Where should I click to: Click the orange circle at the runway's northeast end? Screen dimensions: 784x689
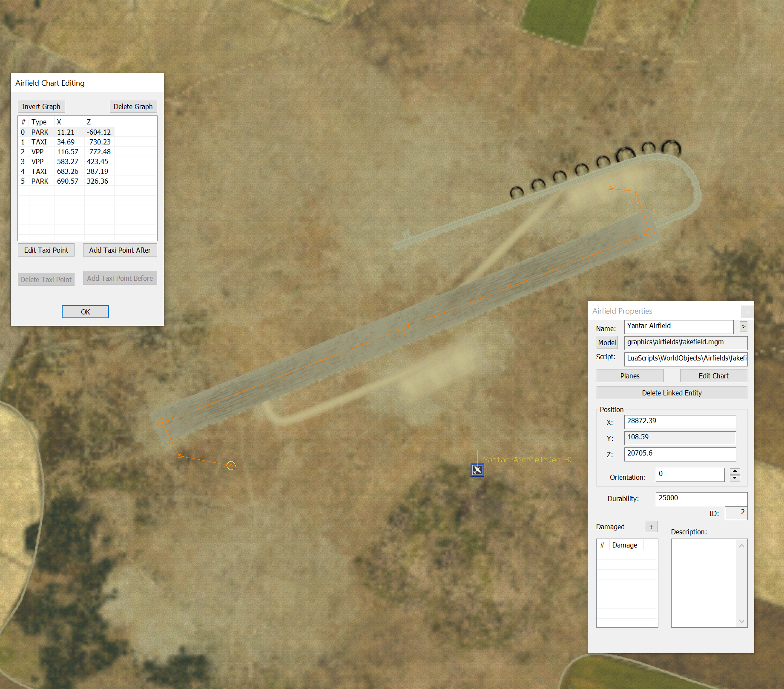pyautogui.click(x=650, y=231)
